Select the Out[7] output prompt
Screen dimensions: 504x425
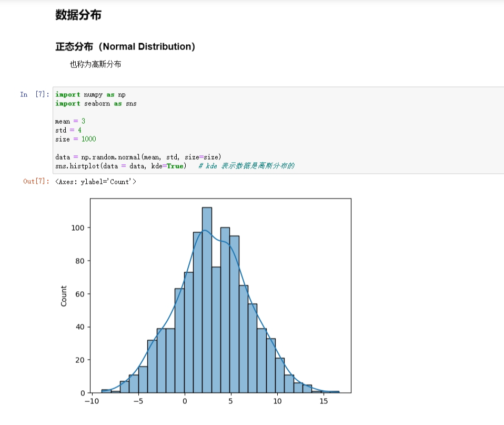(36, 181)
